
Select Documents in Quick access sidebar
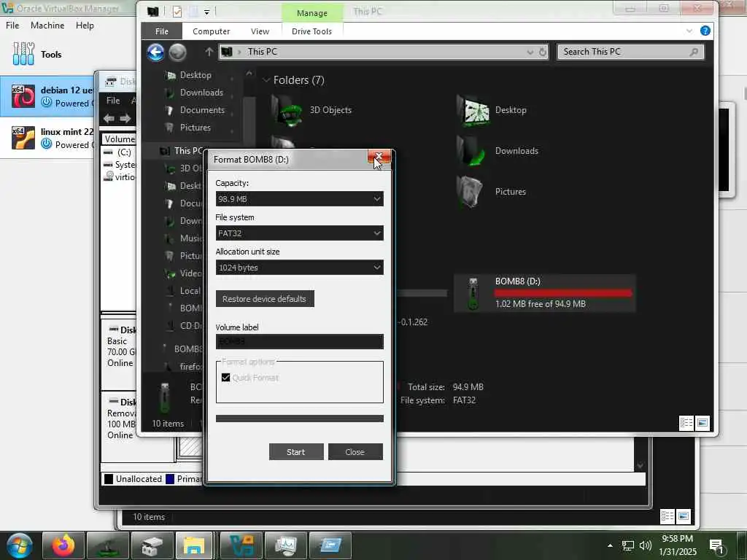tap(202, 110)
